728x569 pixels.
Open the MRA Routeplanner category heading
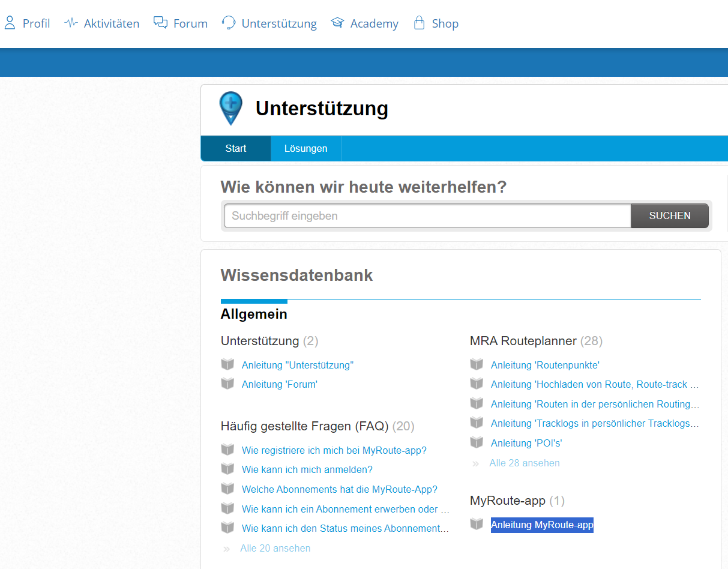[x=523, y=341]
